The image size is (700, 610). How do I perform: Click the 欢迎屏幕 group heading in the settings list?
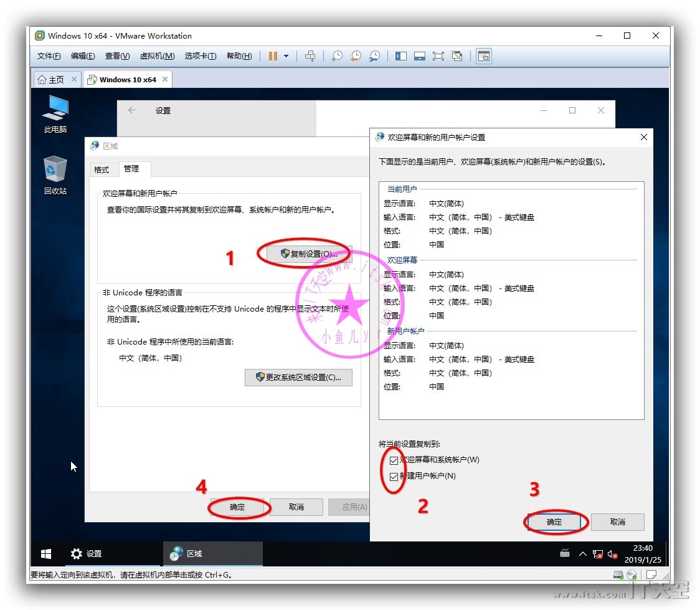coord(402,260)
